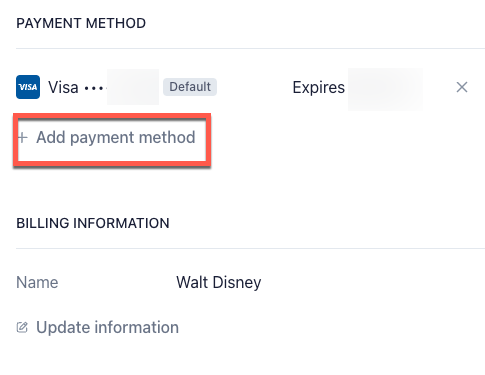
Task: Click divider line under BILLING INFORMATION
Action: tap(250, 248)
